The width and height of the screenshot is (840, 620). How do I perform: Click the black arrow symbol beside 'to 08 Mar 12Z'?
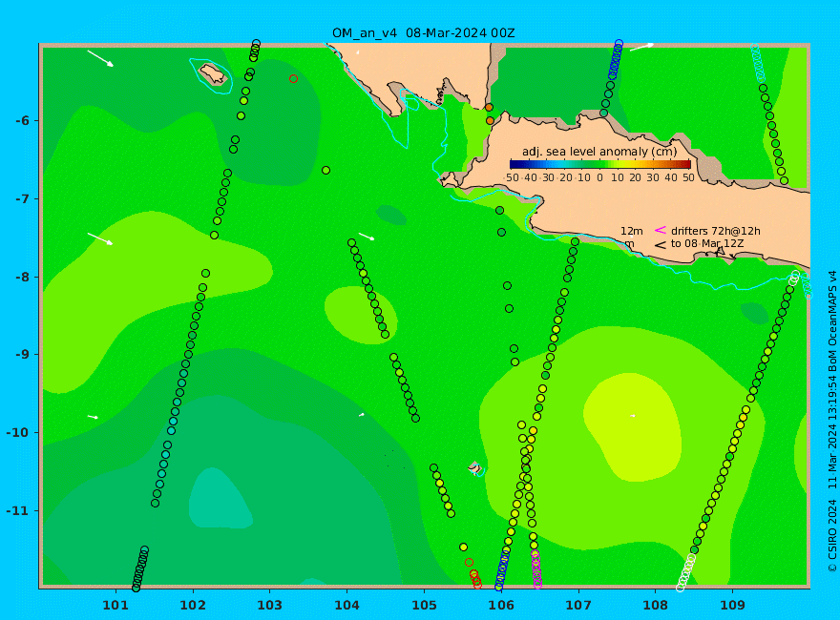coord(660,245)
